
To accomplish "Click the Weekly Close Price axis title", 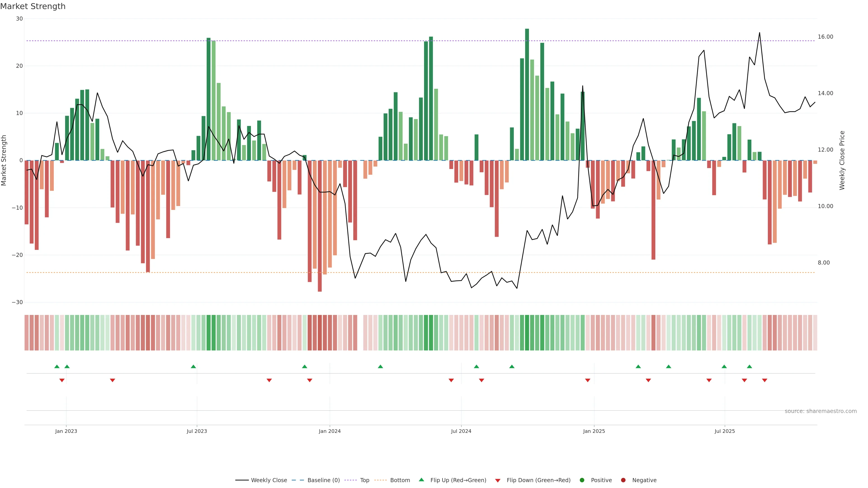I will click(x=842, y=160).
